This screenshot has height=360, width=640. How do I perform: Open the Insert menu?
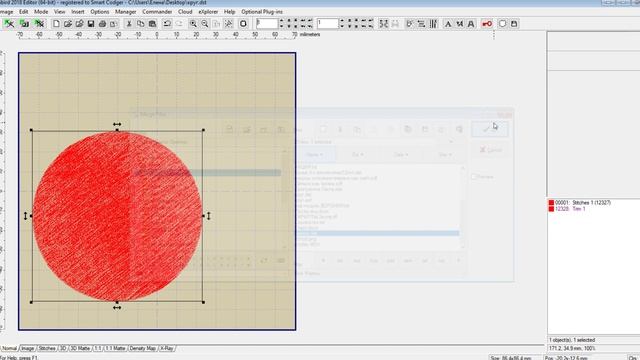pos(78,12)
